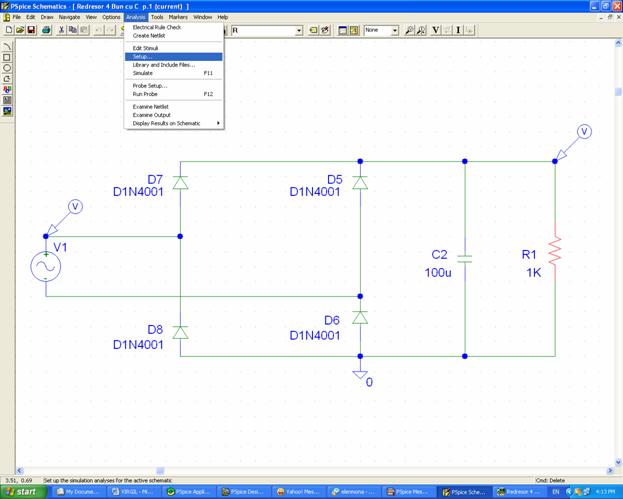The height and width of the screenshot is (499, 623).
Task: Open the None marker color dropdown
Action: (394, 31)
